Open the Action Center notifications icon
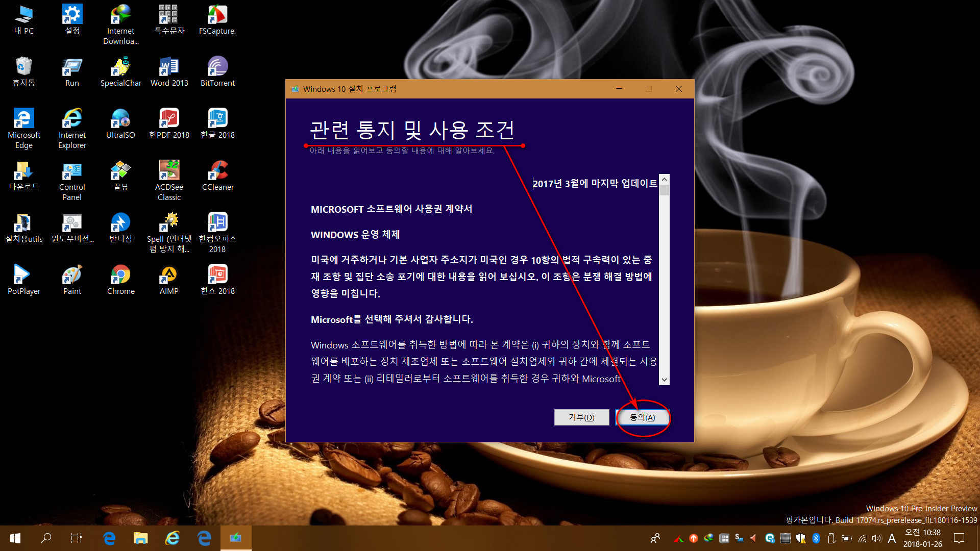This screenshot has height=551, width=980. coord(959,538)
